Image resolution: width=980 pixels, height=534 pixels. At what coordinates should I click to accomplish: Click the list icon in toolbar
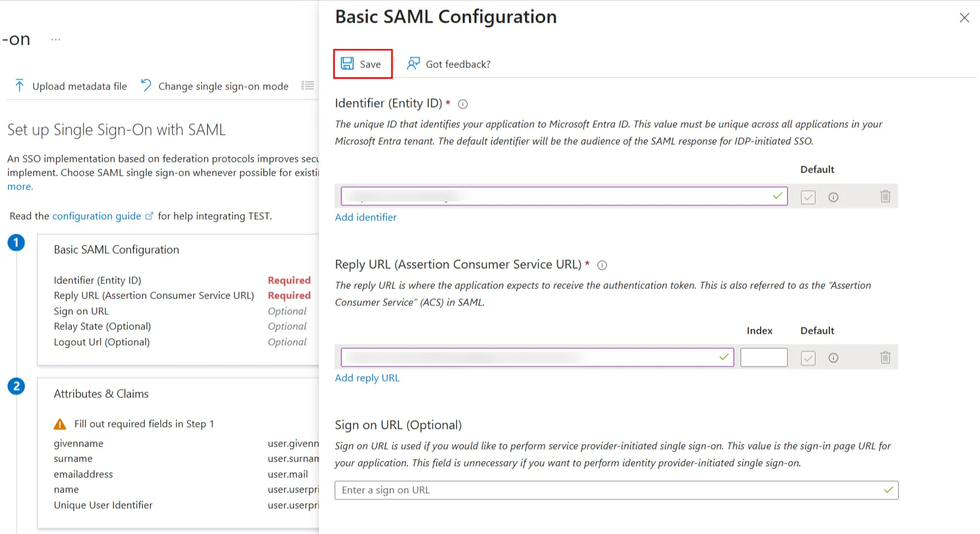tap(308, 86)
